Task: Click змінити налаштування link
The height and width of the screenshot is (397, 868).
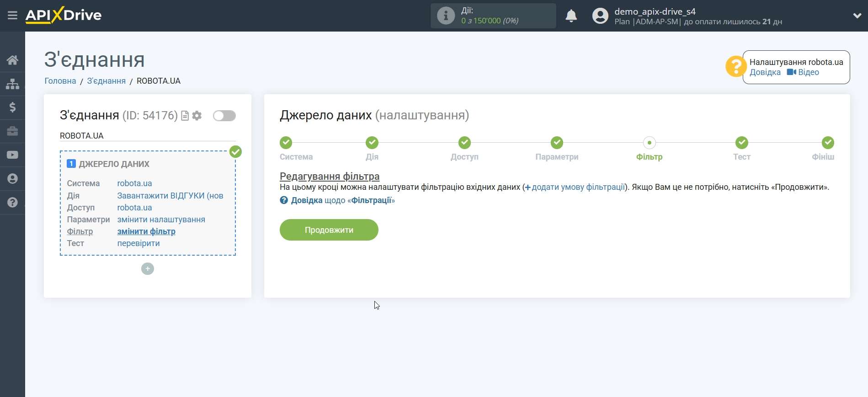Action: [161, 220]
